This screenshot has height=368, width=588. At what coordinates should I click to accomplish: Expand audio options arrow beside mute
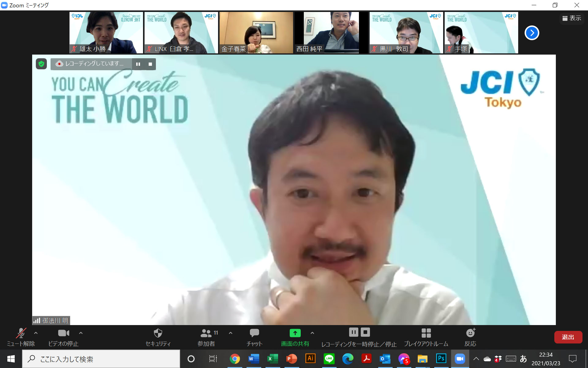[x=36, y=333]
